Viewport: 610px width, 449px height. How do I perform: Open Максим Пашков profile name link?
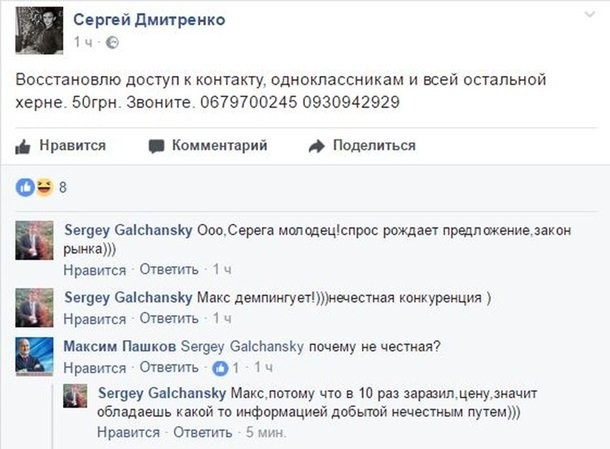[x=117, y=346]
